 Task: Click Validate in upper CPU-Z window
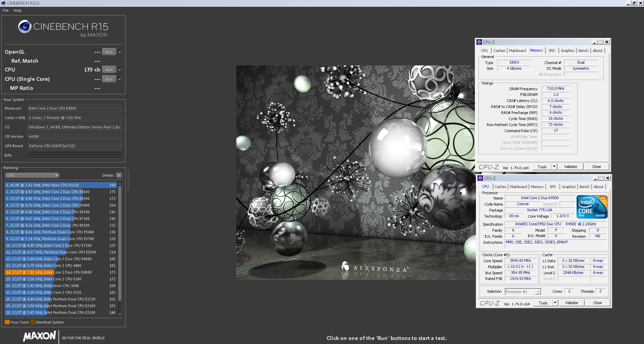(571, 167)
